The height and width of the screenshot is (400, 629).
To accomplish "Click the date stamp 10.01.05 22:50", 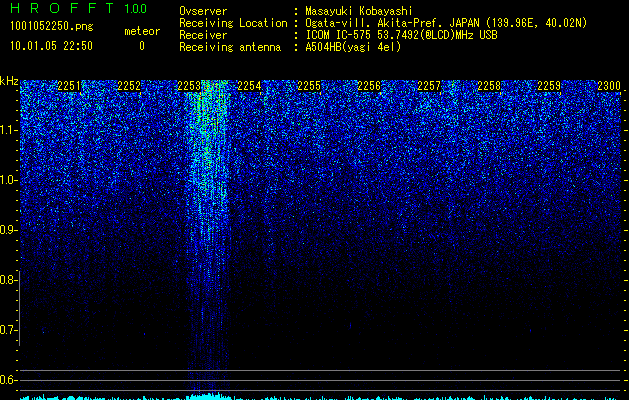I will 51,46.
